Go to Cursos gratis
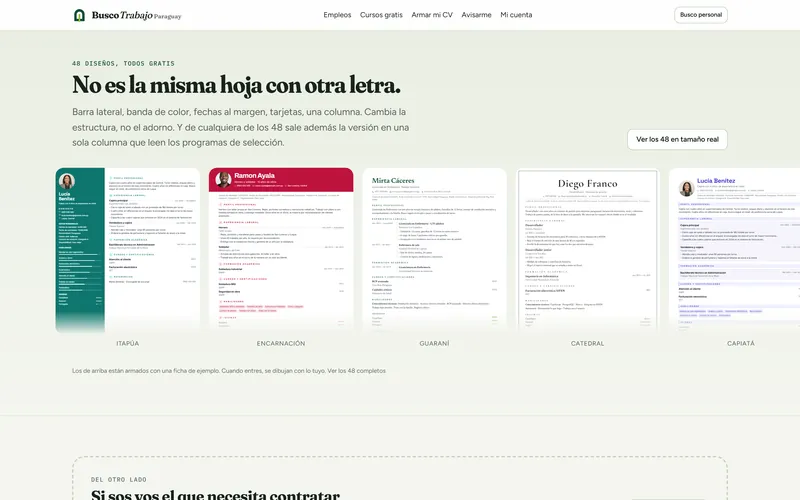Viewport: 800px width, 500px height. point(381,15)
